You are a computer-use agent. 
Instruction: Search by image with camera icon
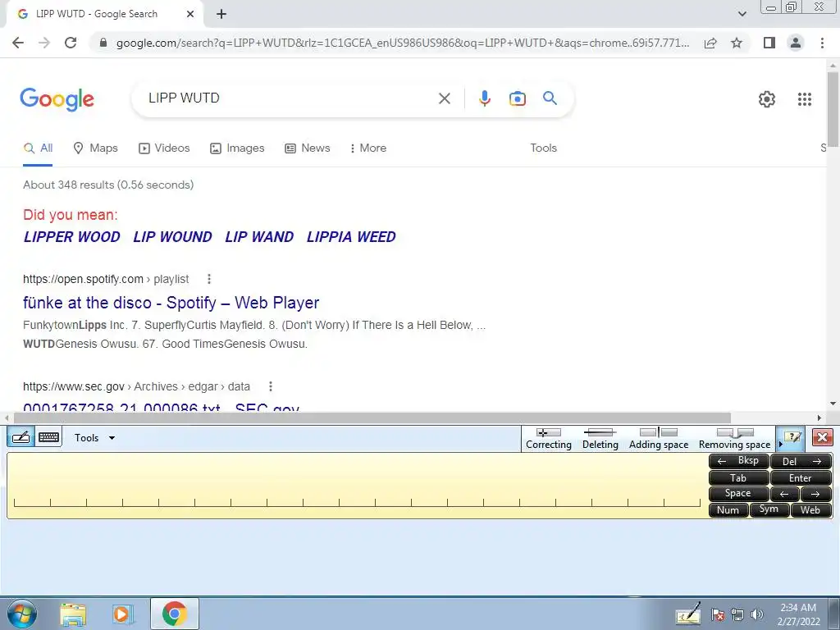[517, 98]
